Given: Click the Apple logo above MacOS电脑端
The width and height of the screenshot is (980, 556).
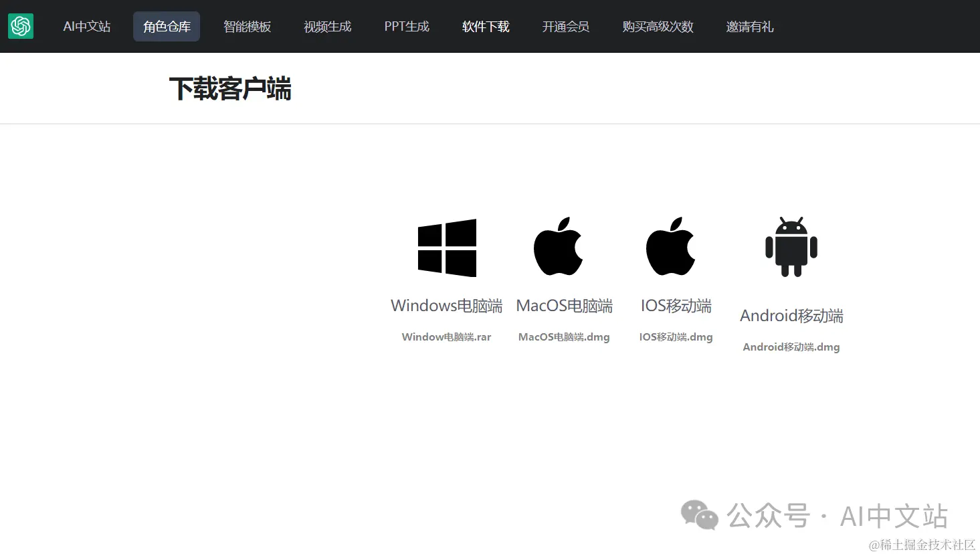Looking at the screenshot, I should (559, 246).
